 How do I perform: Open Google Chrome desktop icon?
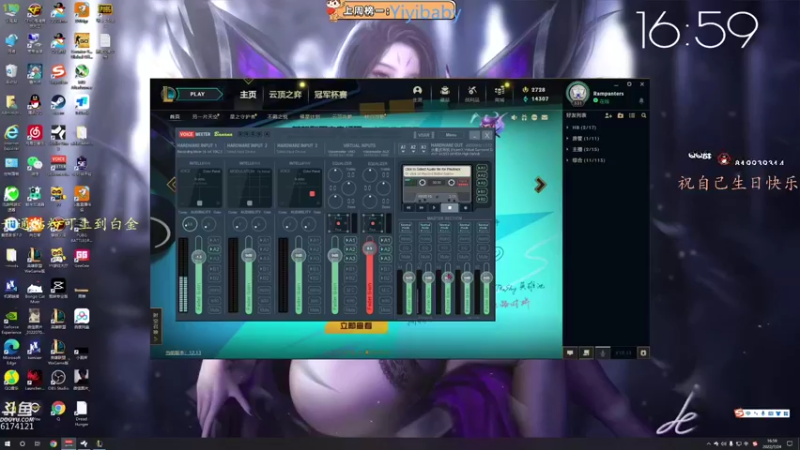[58, 411]
